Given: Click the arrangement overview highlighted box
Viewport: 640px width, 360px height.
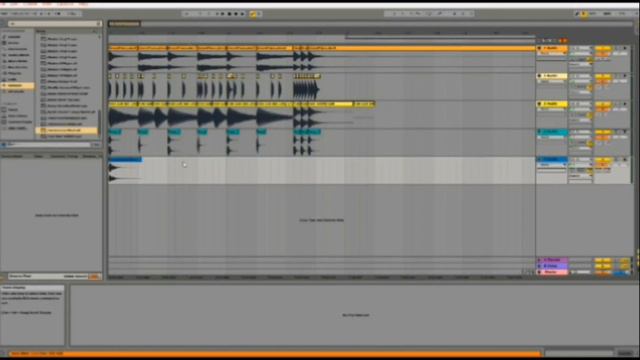Looking at the screenshot, I should 124,24.
